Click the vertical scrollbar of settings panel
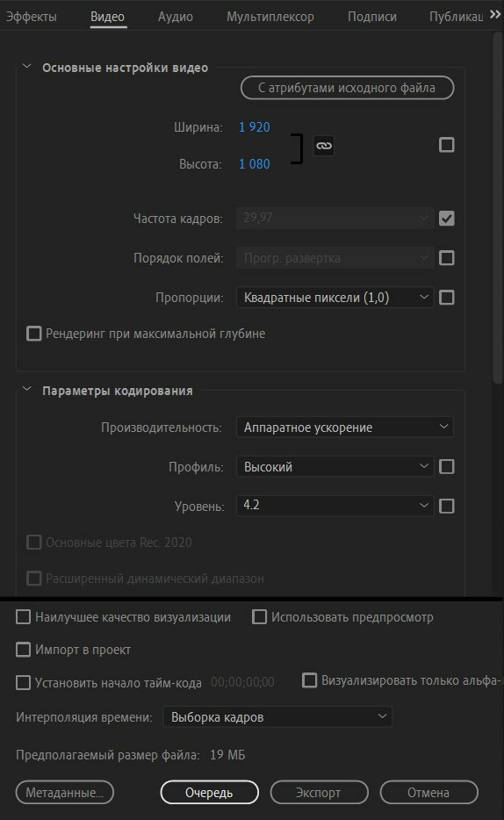This screenshot has height=820, width=504. click(497, 209)
